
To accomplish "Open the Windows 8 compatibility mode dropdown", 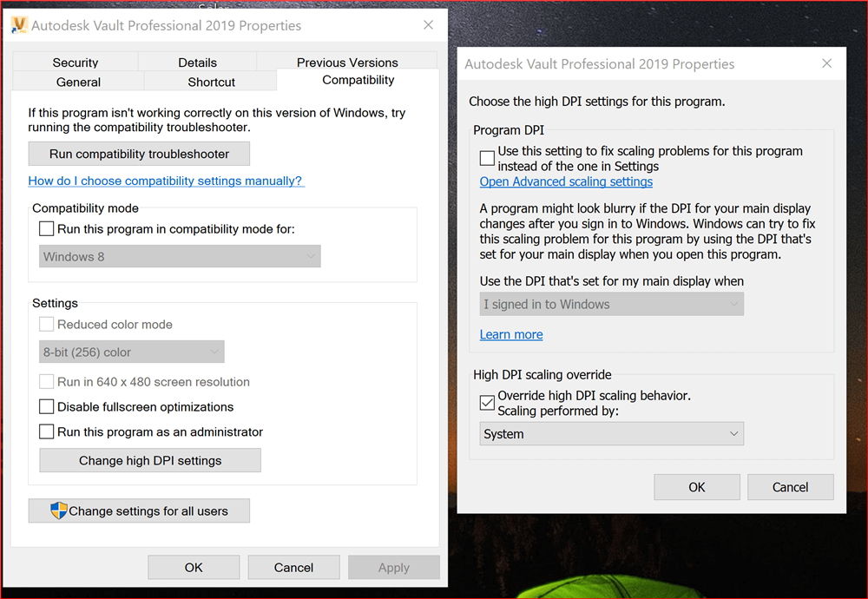I will pos(180,256).
